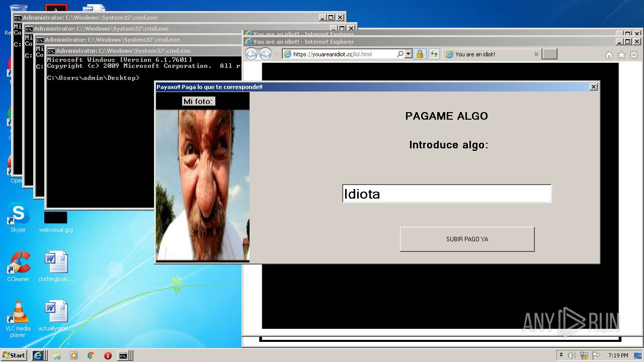
Task: Select the actuallymort Word document
Action: click(56, 316)
